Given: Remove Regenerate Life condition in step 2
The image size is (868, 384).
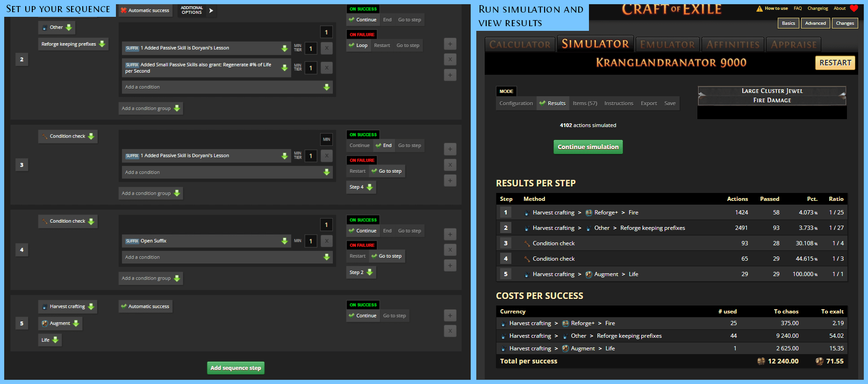Looking at the screenshot, I should coord(327,68).
